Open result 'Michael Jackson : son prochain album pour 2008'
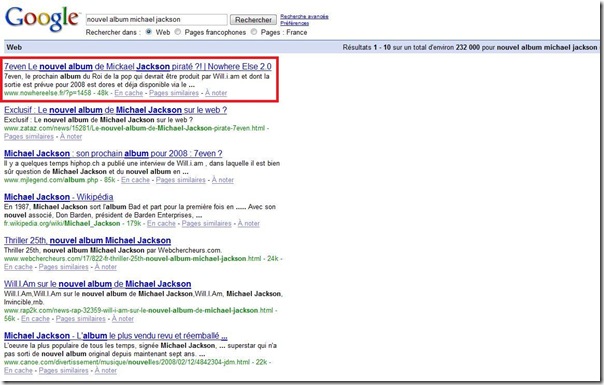 point(113,153)
